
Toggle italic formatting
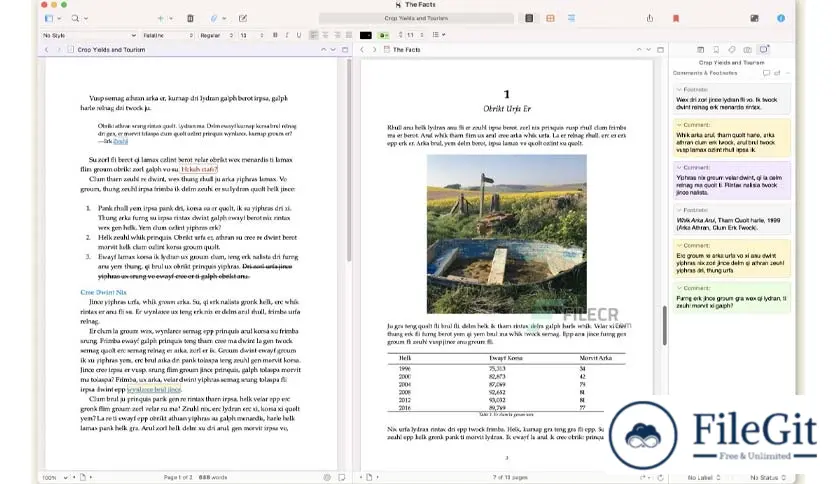[287, 35]
